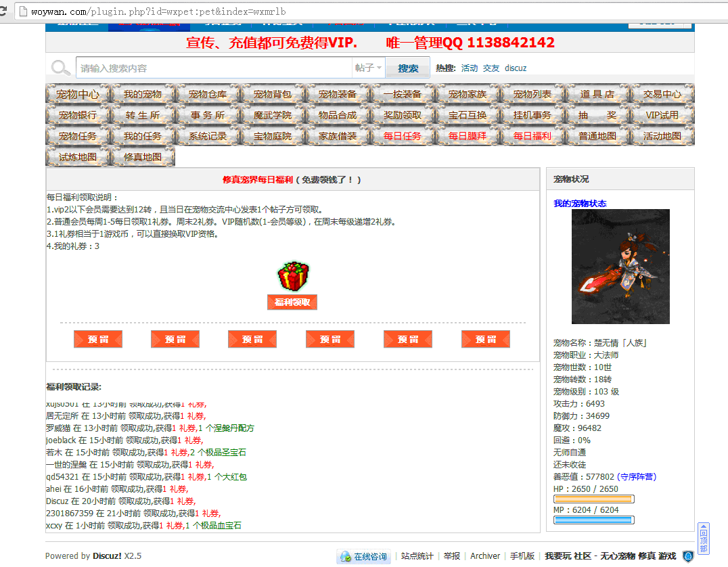This screenshot has height=567, width=728.
Task: Click the search text input field
Action: coord(214,68)
